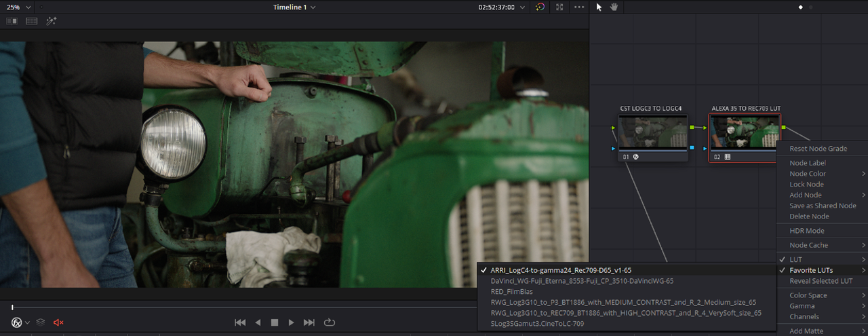
Task: Select the CST LOGC3 TO LOGC4 node thumbnail
Action: [652, 132]
